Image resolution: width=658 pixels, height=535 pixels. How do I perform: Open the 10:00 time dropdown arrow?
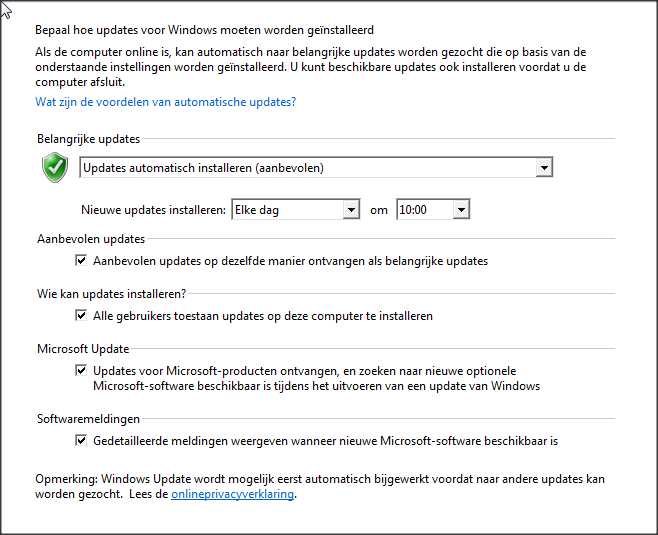click(x=461, y=209)
